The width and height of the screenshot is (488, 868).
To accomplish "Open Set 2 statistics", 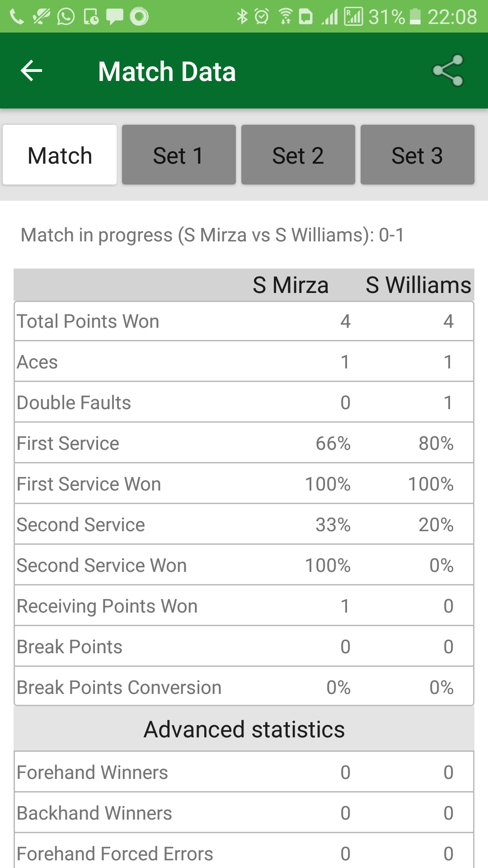I will 298,154.
